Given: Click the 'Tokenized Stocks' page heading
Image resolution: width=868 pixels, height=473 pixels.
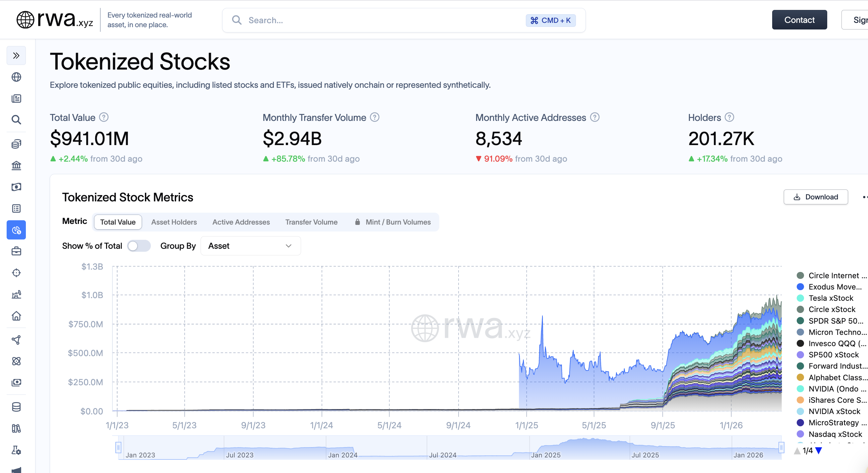Looking at the screenshot, I should (x=140, y=62).
